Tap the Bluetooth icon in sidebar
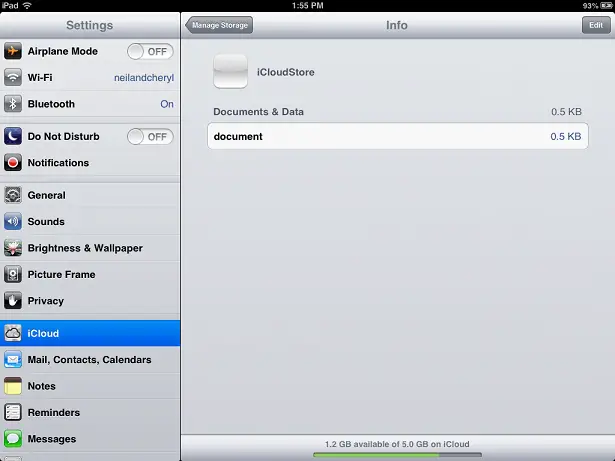615x461 pixels. point(13,104)
